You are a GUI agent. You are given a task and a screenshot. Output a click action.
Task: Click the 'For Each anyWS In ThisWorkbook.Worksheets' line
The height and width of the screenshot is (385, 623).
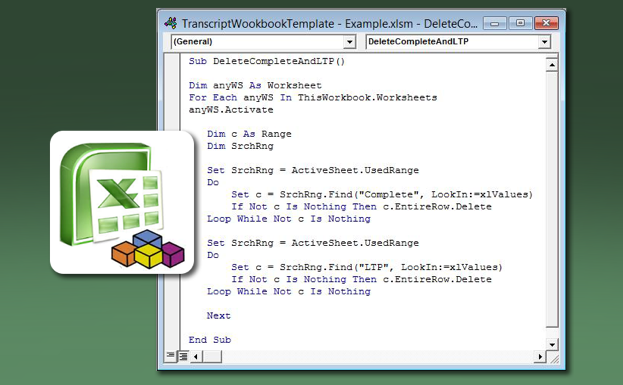pyautogui.click(x=313, y=97)
